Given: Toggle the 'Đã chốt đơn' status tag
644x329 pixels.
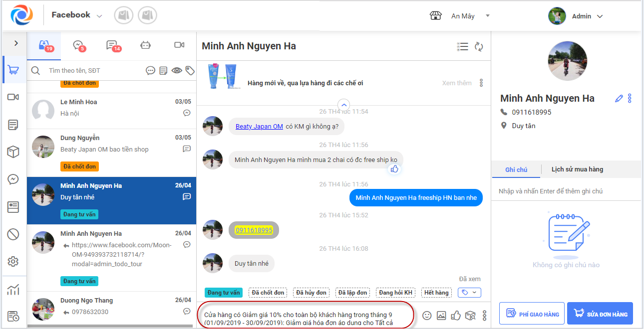Looking at the screenshot, I should pyautogui.click(x=268, y=293).
